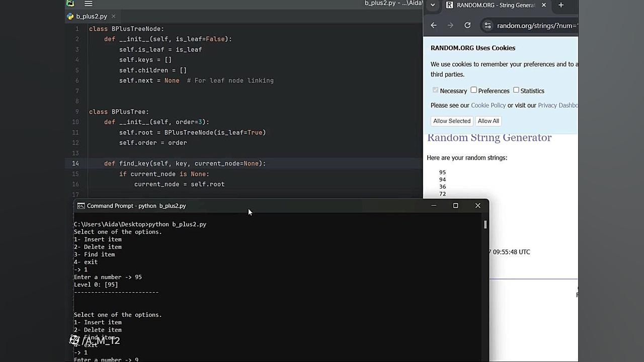The height and width of the screenshot is (362, 644).
Task: Click the Allow Selected button
Action: 452,121
